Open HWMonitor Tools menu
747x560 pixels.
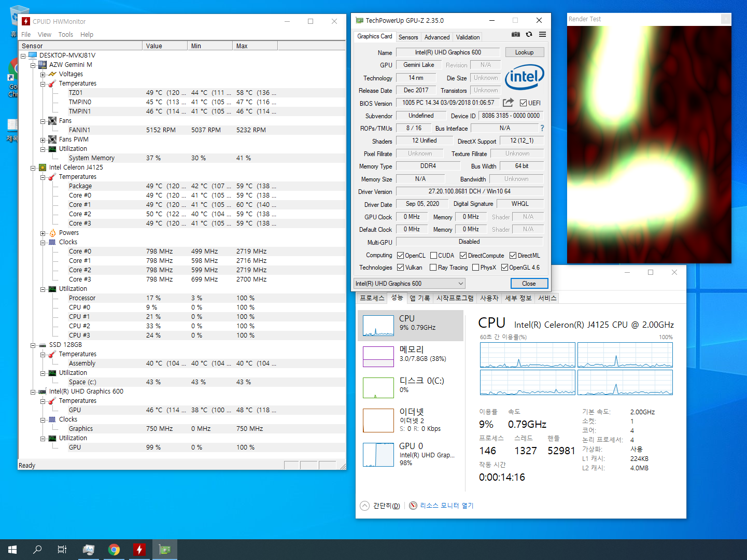66,35
